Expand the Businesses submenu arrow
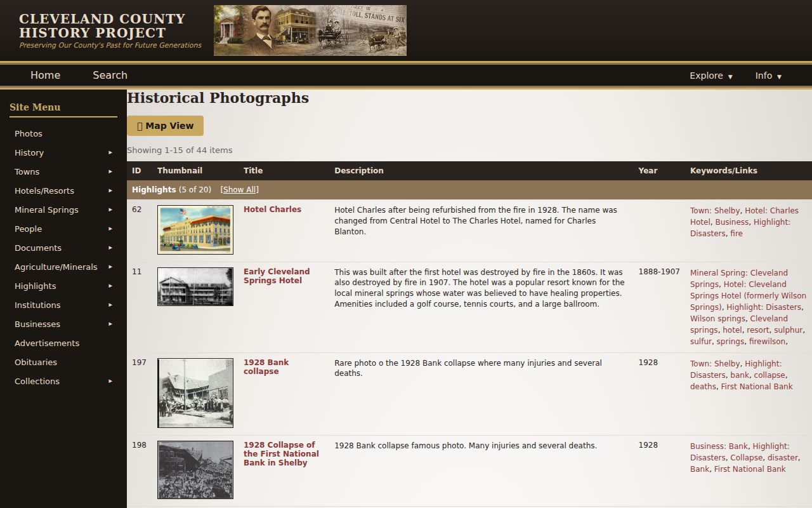The image size is (812, 508). coord(110,324)
